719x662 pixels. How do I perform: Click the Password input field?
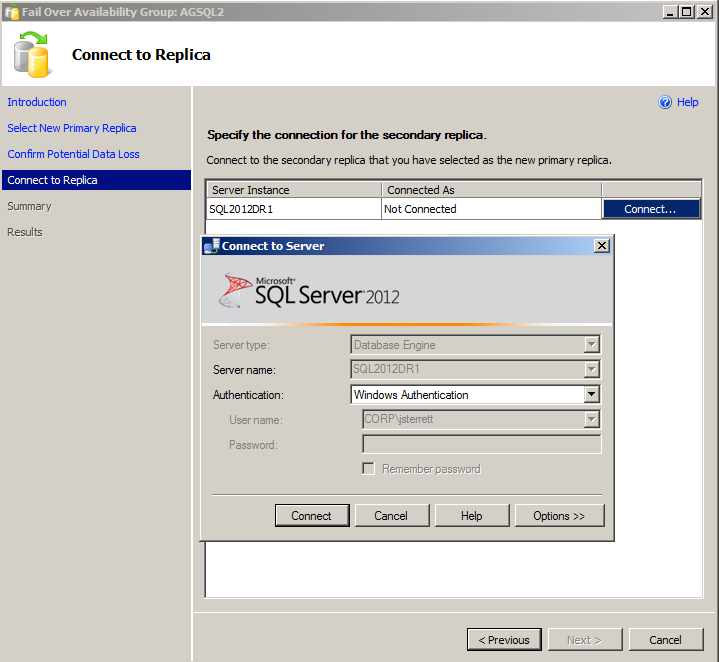pos(481,444)
